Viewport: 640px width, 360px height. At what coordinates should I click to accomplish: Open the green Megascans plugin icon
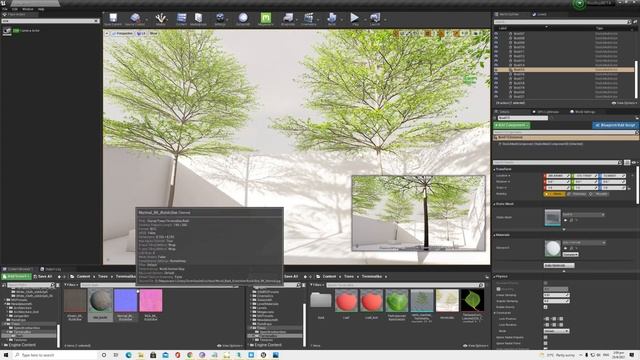pos(266,18)
